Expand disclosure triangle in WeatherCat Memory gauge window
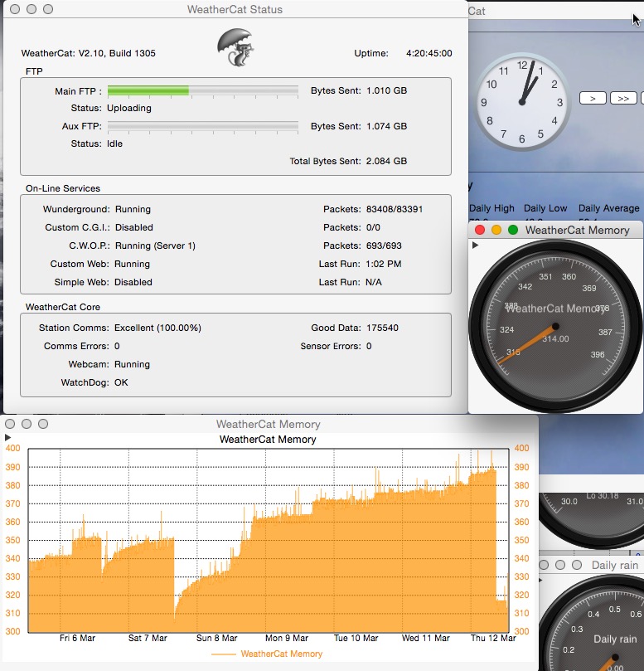Image resolution: width=644 pixels, height=671 pixels. [x=475, y=246]
